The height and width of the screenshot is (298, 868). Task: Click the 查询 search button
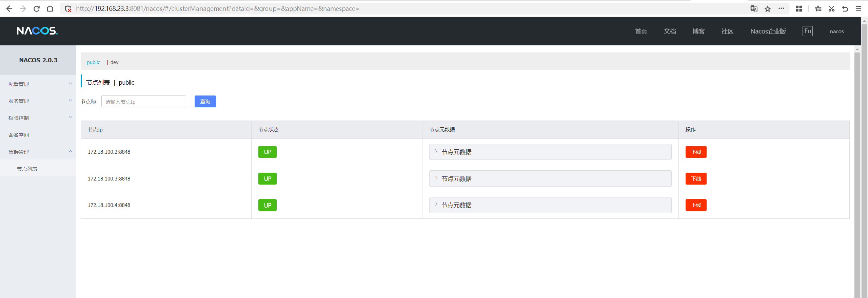coord(205,102)
